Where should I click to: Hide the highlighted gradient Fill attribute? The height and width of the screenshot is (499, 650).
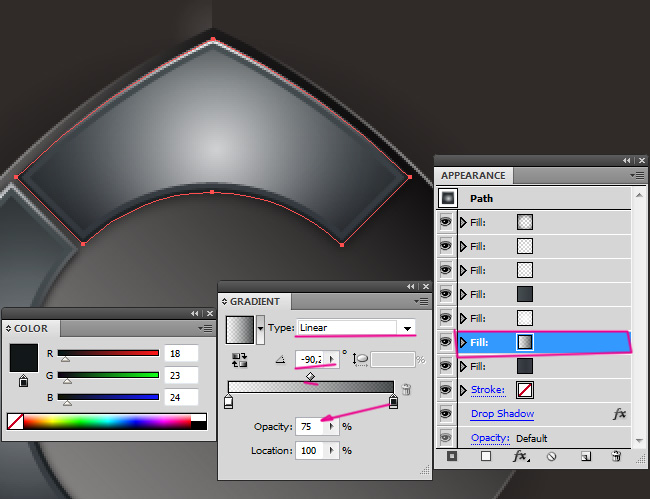coord(446,343)
